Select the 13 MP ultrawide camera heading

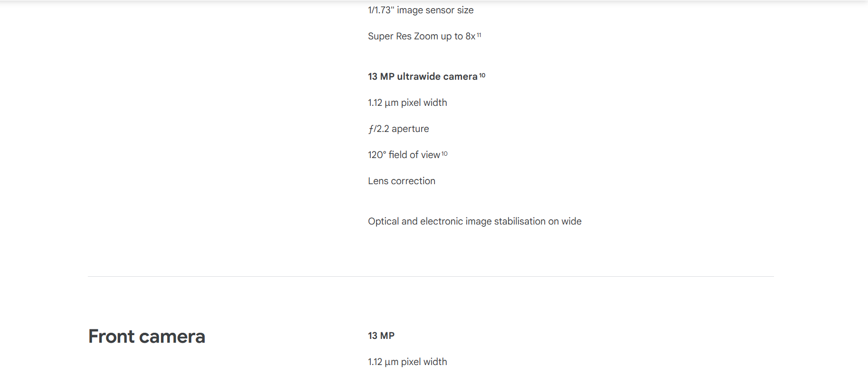(423, 76)
